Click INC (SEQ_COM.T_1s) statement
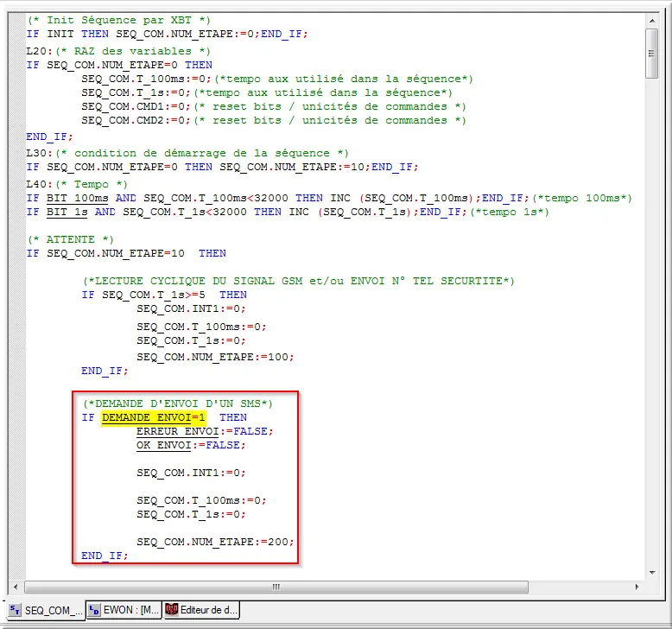Image resolution: width=672 pixels, height=629 pixels. pyautogui.click(x=353, y=212)
